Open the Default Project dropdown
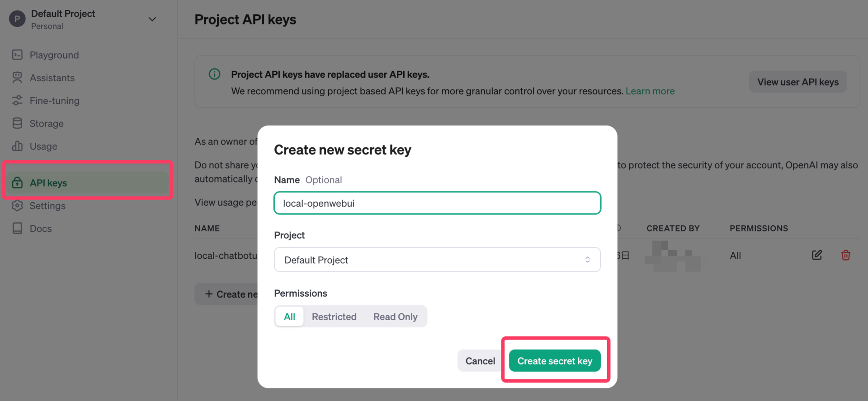The height and width of the screenshot is (401, 868). pyautogui.click(x=437, y=260)
